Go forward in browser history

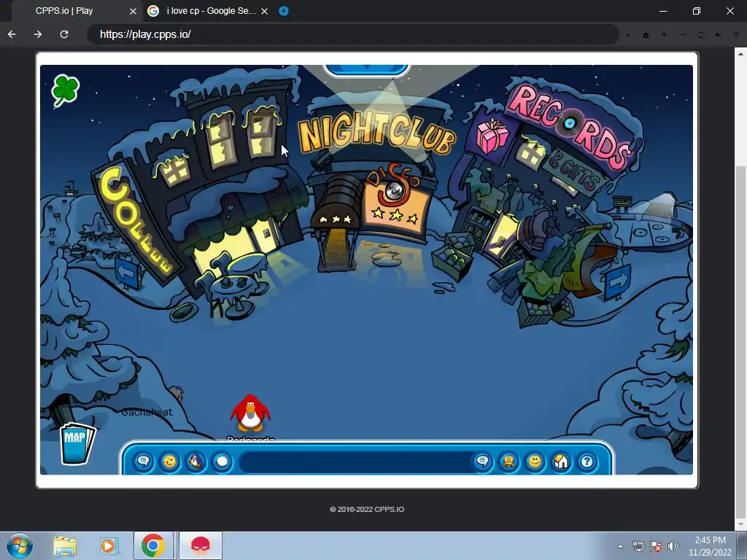point(38,34)
